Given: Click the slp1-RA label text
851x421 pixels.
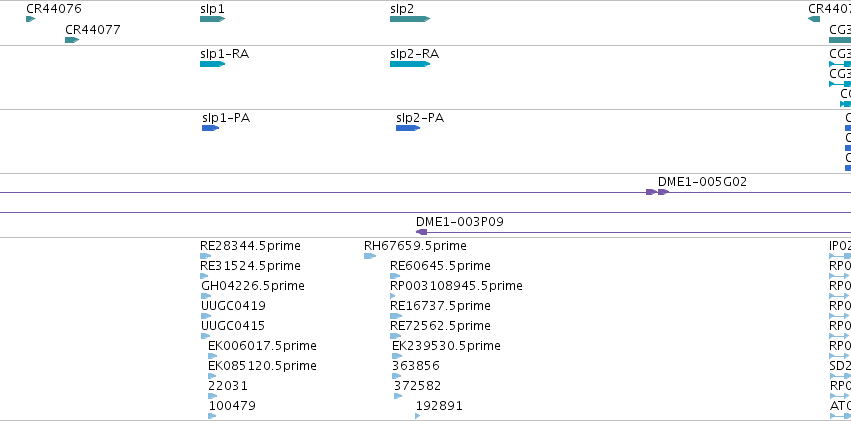Looking at the screenshot, I should click(x=225, y=54).
